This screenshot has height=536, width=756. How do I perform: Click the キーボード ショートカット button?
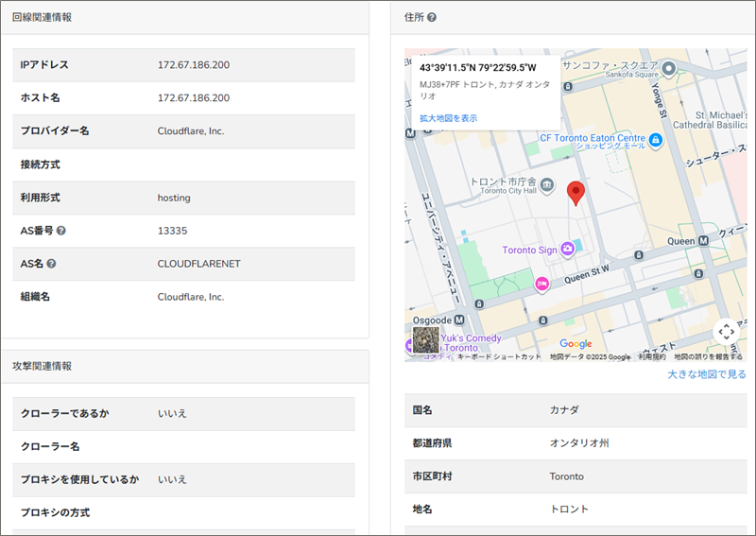[x=499, y=357]
